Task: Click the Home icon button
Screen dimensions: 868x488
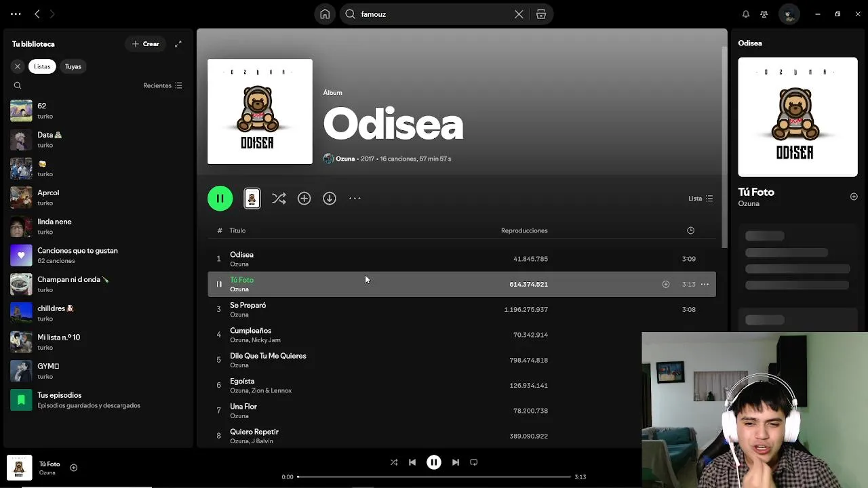Action: pyautogui.click(x=325, y=14)
